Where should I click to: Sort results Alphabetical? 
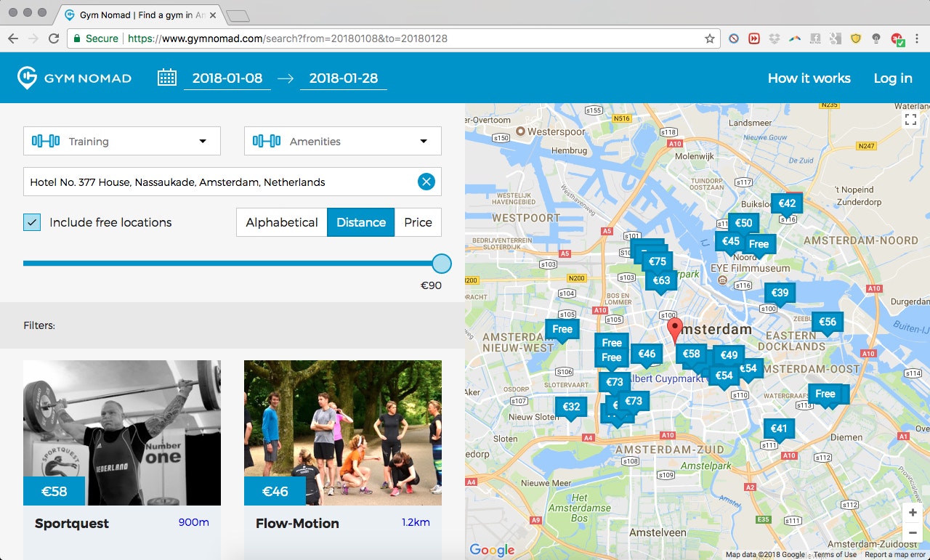point(282,222)
